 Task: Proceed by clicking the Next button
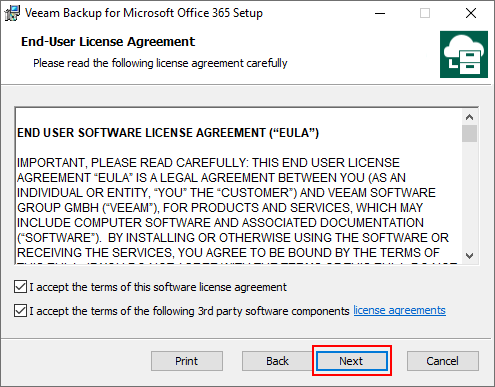point(352,361)
